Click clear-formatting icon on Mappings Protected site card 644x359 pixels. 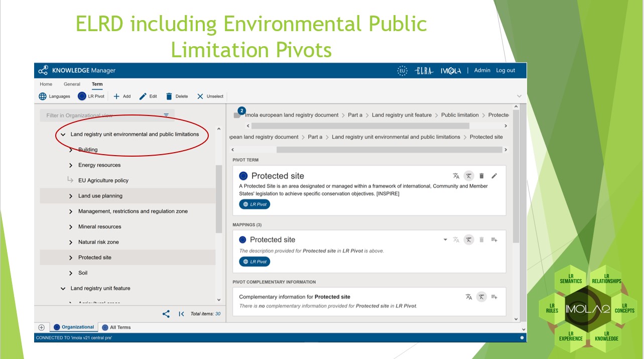tap(469, 240)
